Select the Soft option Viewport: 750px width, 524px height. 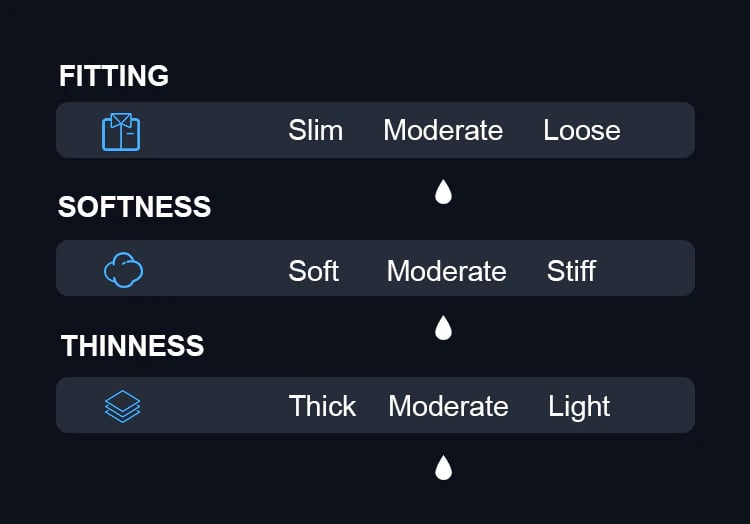click(x=313, y=271)
